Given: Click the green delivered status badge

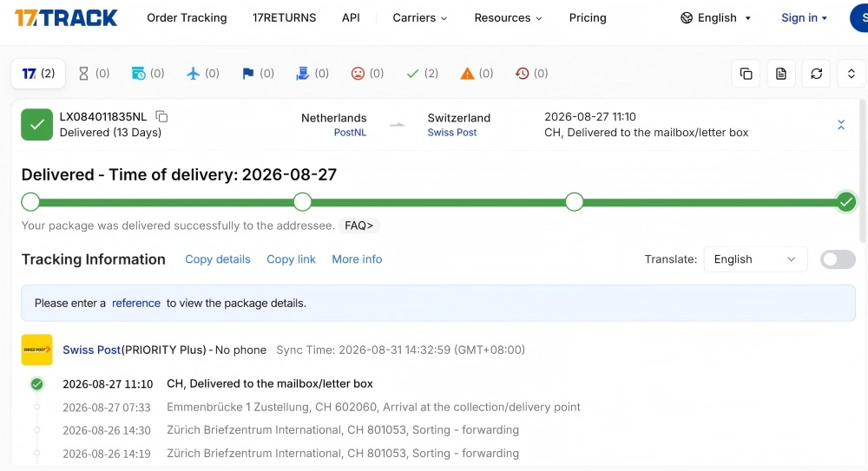Looking at the screenshot, I should [x=37, y=125].
